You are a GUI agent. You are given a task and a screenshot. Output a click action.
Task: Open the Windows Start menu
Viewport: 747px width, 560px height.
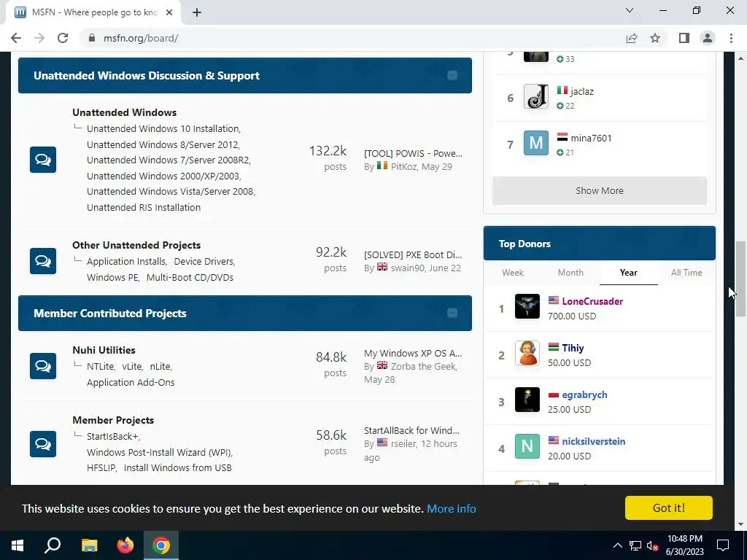tap(18, 545)
